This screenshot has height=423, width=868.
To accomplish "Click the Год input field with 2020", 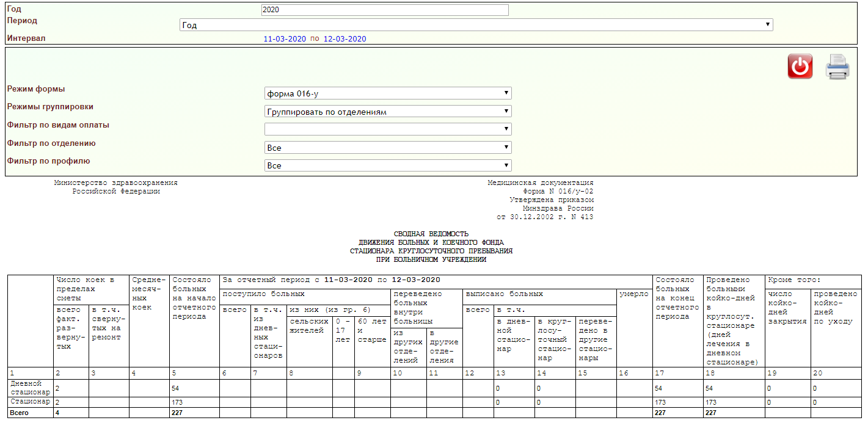I will click(x=384, y=10).
